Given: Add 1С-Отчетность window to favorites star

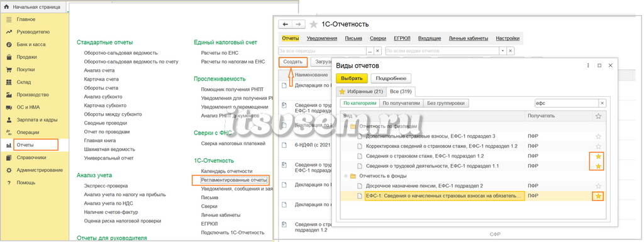Looking at the screenshot, I should click(x=313, y=24).
